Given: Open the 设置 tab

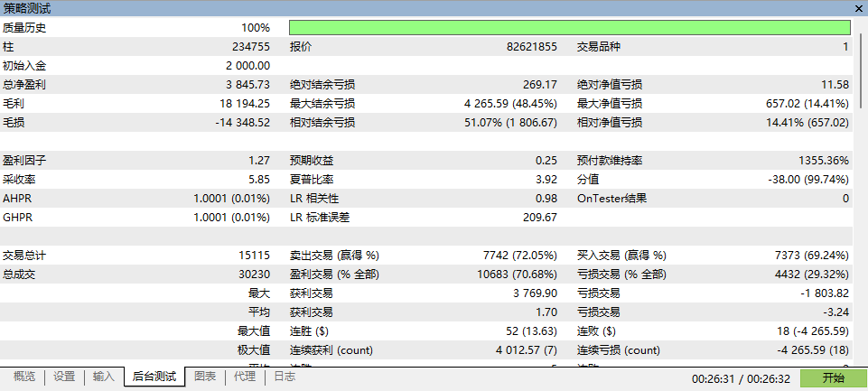Looking at the screenshot, I should pos(64,377).
